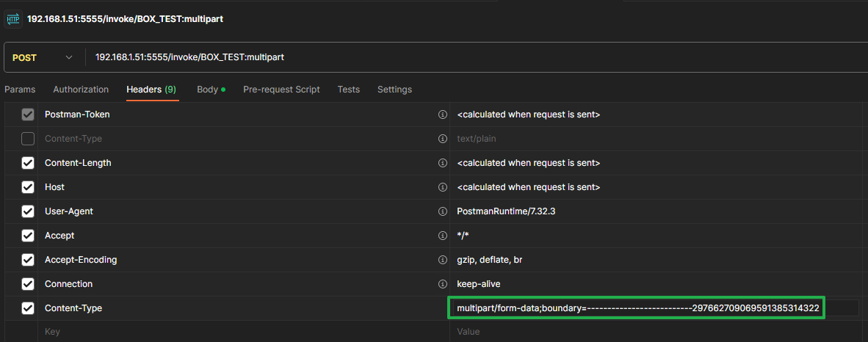
Task: Click the multipart/form-data boundary value field
Action: tap(637, 308)
